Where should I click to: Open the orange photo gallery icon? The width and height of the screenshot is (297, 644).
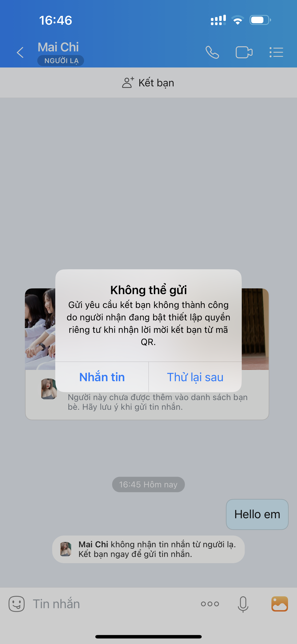(280, 604)
